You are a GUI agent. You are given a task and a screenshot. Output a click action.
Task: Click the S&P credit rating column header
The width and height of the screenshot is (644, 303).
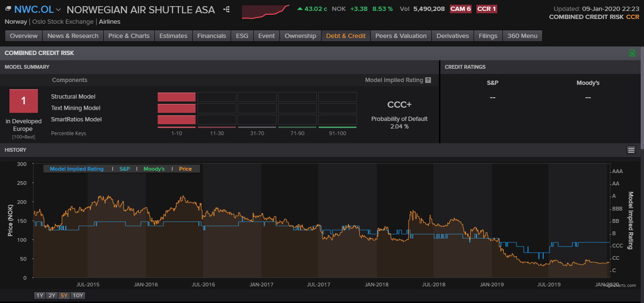(x=492, y=83)
